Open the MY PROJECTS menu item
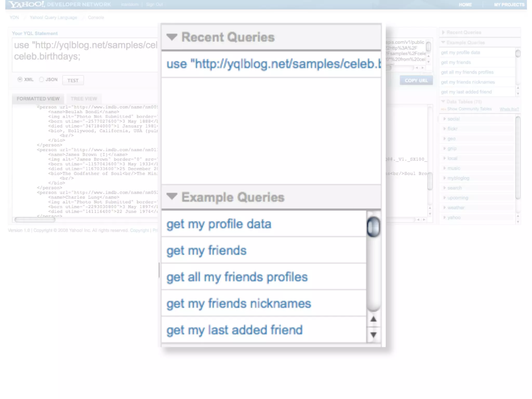Image resolution: width=532 pixels, height=399 pixels. [509, 5]
